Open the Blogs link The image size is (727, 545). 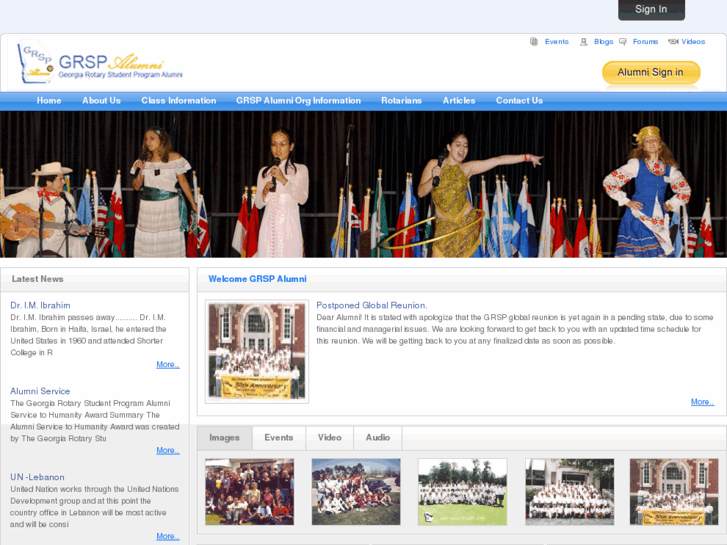[x=604, y=42]
